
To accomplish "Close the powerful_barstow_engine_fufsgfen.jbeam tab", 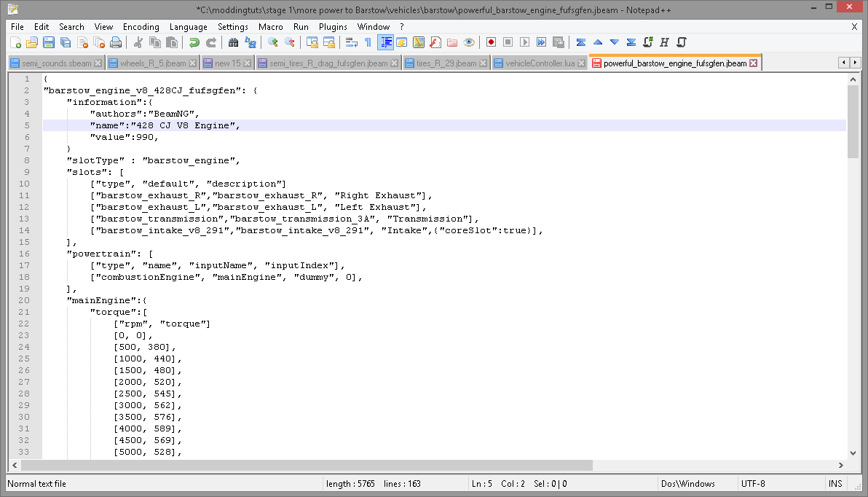I will [754, 63].
